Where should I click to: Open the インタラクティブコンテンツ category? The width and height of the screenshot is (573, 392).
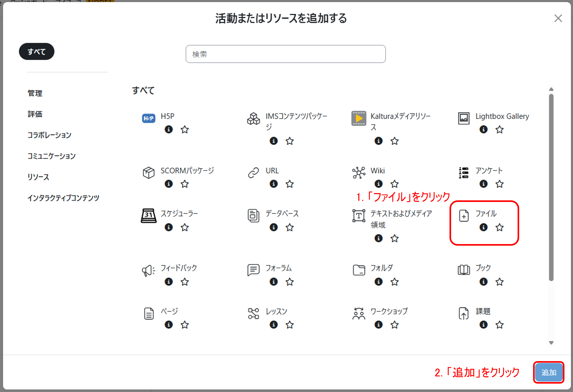pos(63,198)
